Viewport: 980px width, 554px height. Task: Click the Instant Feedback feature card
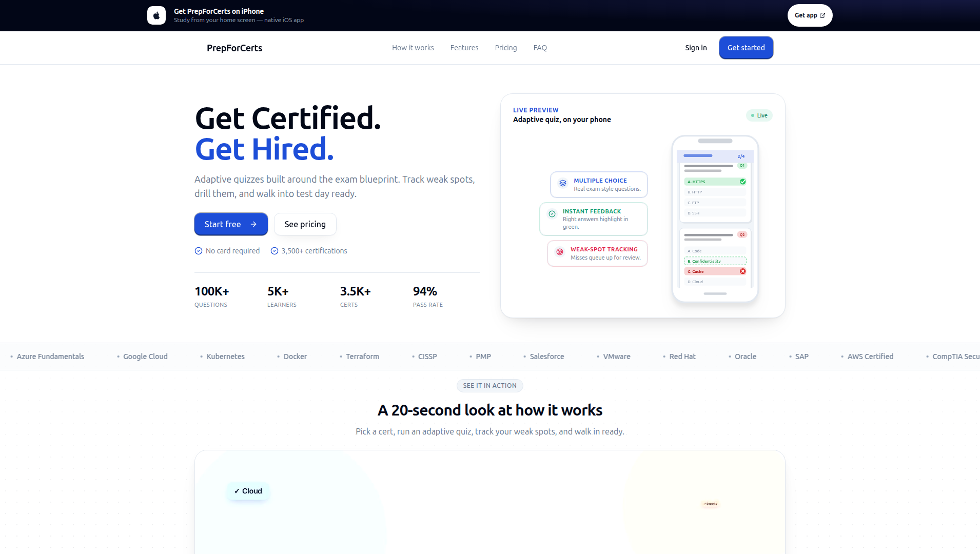click(x=594, y=219)
